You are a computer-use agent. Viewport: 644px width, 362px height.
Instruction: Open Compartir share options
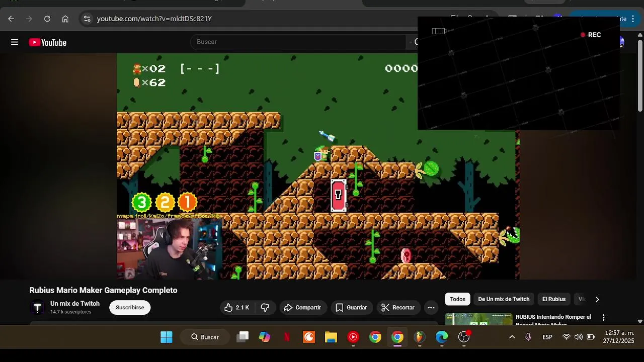pos(302,307)
